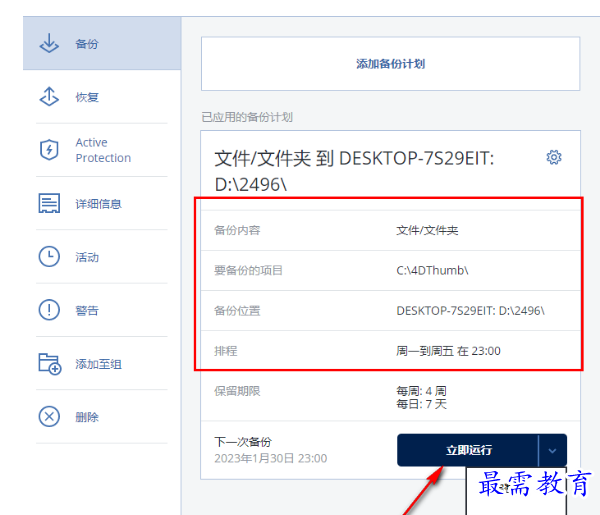The image size is (600, 515).
Task: Click the plan title 文件/文件夹 到 DESKTOP-7S29EIT
Action: coord(354,171)
